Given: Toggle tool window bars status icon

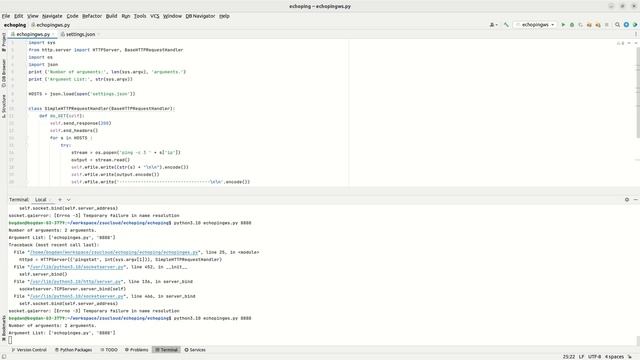Looking at the screenshot, I should point(4,356).
